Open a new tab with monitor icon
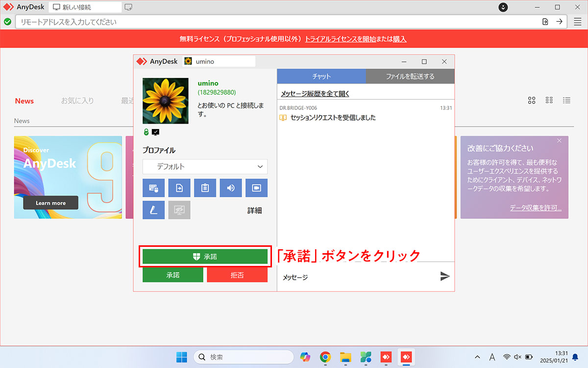 tap(128, 7)
